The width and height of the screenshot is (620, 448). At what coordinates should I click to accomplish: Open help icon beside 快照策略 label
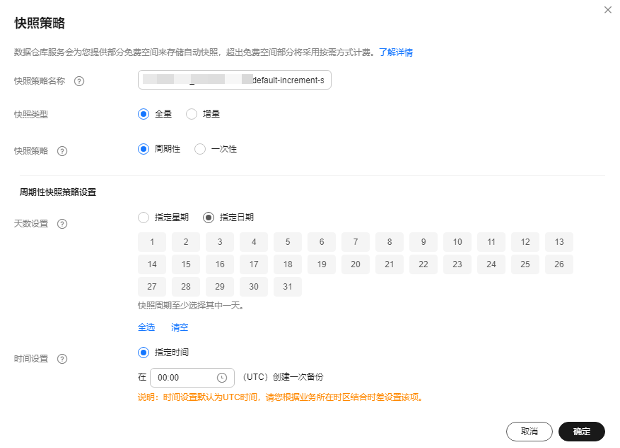coord(62,151)
